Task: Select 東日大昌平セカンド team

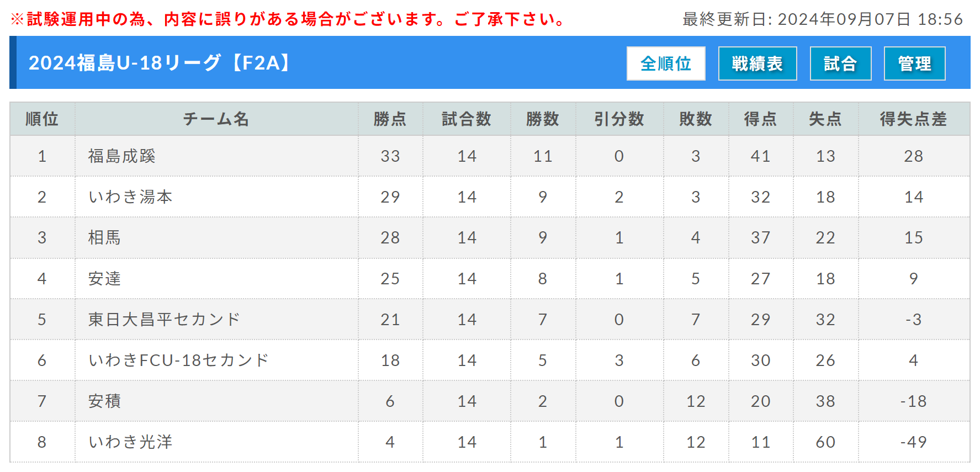Action: pos(164,320)
